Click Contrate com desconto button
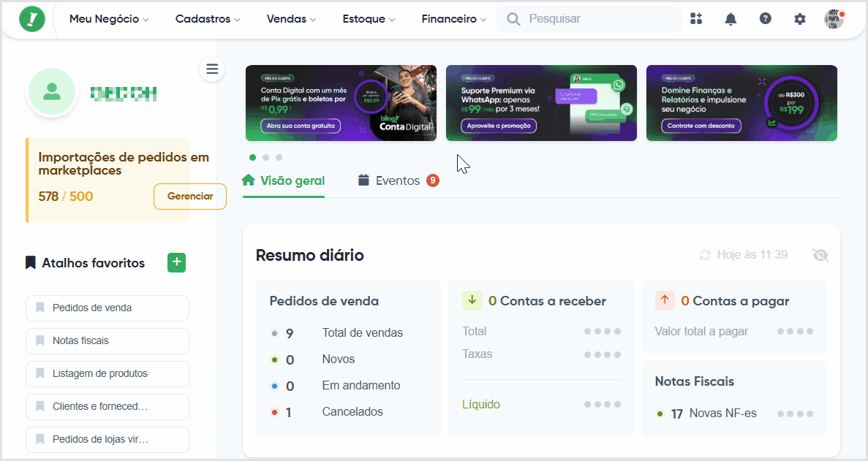The height and width of the screenshot is (461, 868). coord(701,126)
